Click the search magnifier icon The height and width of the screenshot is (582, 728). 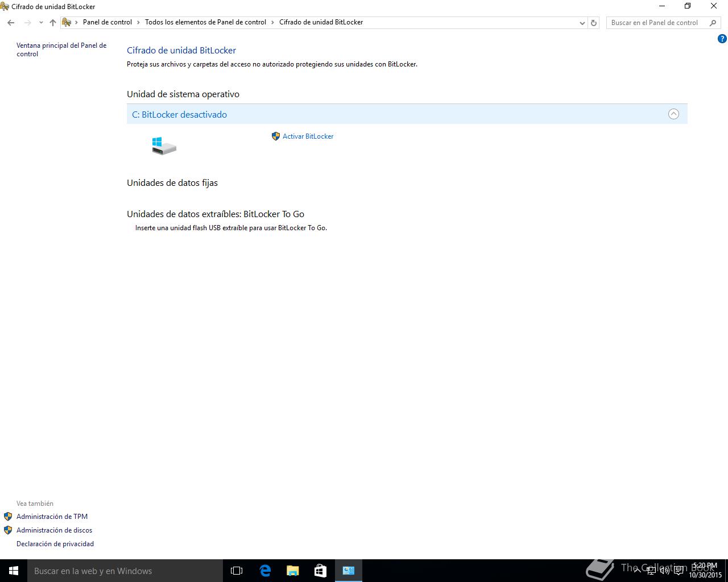tap(713, 23)
